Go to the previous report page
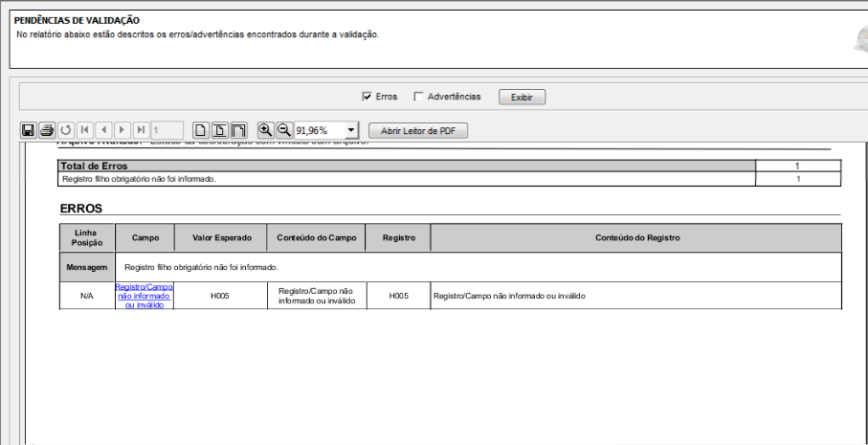868x445 pixels. [x=103, y=130]
